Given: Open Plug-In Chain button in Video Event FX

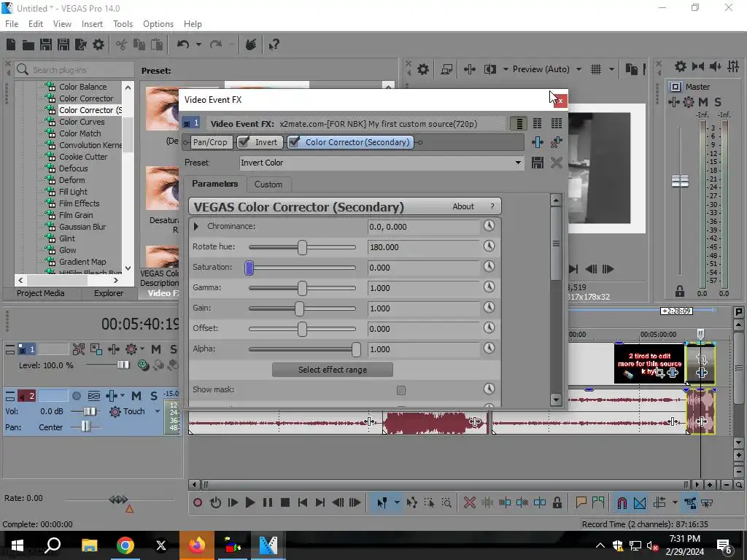Looking at the screenshot, I should [538, 142].
